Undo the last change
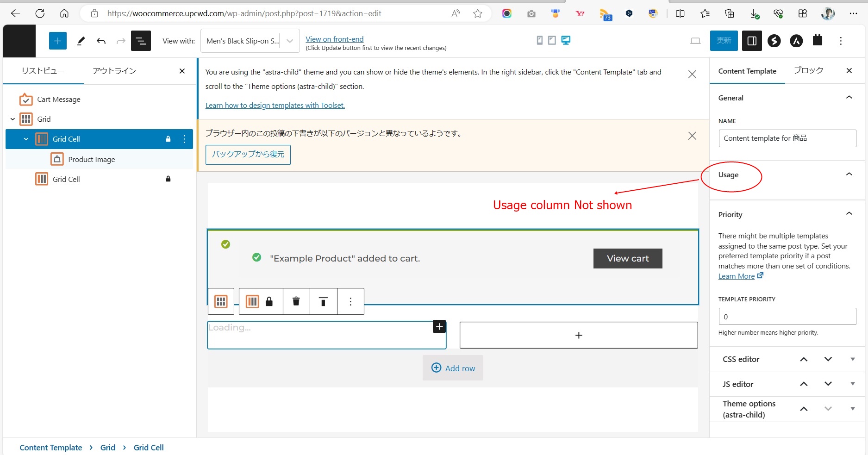 click(101, 41)
